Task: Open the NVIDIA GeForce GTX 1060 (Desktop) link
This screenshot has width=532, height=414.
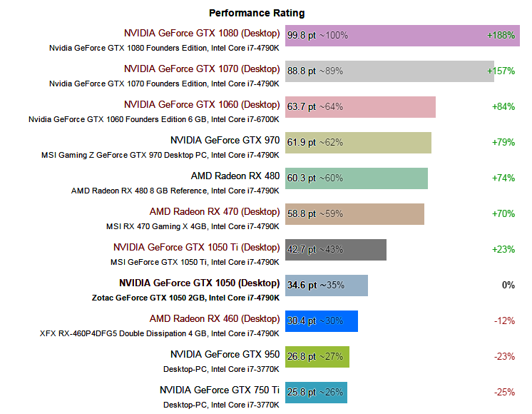Action: pos(202,105)
